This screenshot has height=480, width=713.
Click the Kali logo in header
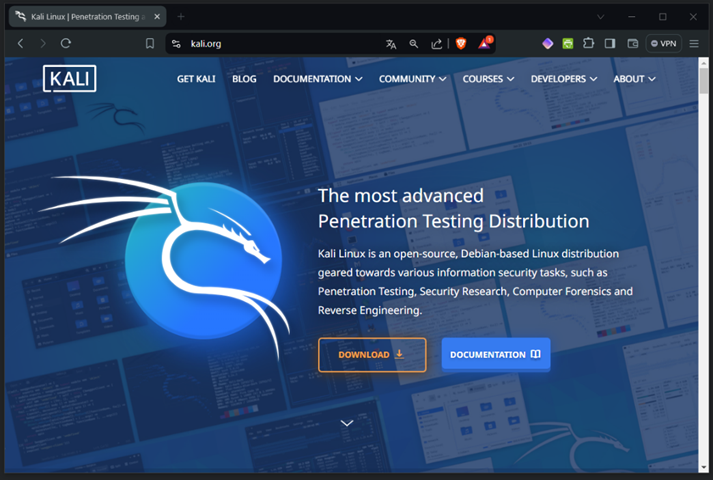click(69, 79)
